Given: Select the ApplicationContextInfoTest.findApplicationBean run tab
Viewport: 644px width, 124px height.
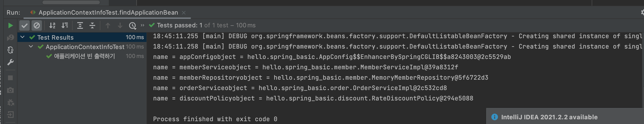Looking at the screenshot, I should (108, 12).
